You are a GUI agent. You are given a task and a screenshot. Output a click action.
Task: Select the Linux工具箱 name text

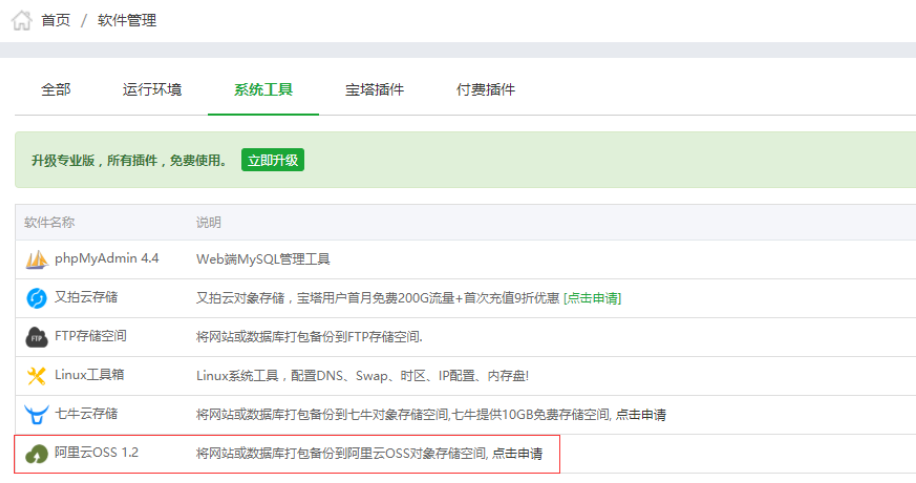point(89,374)
